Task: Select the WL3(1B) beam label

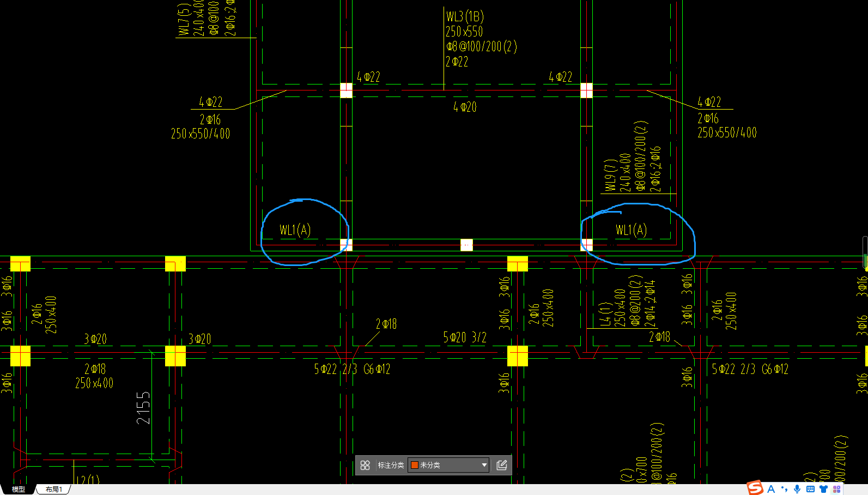Action: pos(465,16)
